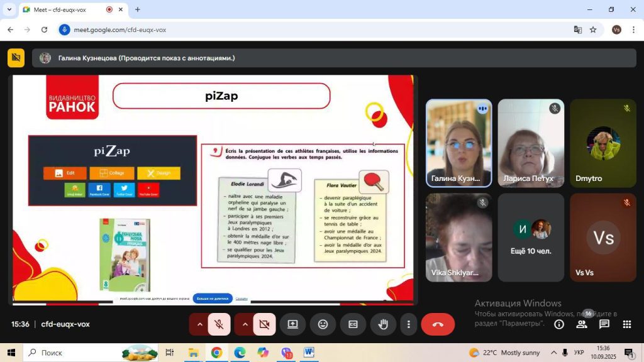Open a new Chrome tab

click(x=138, y=9)
